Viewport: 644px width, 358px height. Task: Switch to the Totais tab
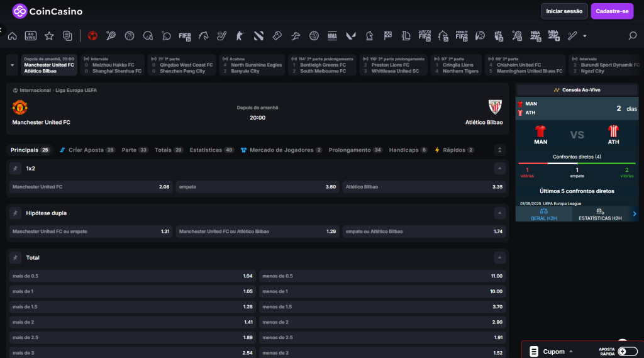(x=169, y=150)
